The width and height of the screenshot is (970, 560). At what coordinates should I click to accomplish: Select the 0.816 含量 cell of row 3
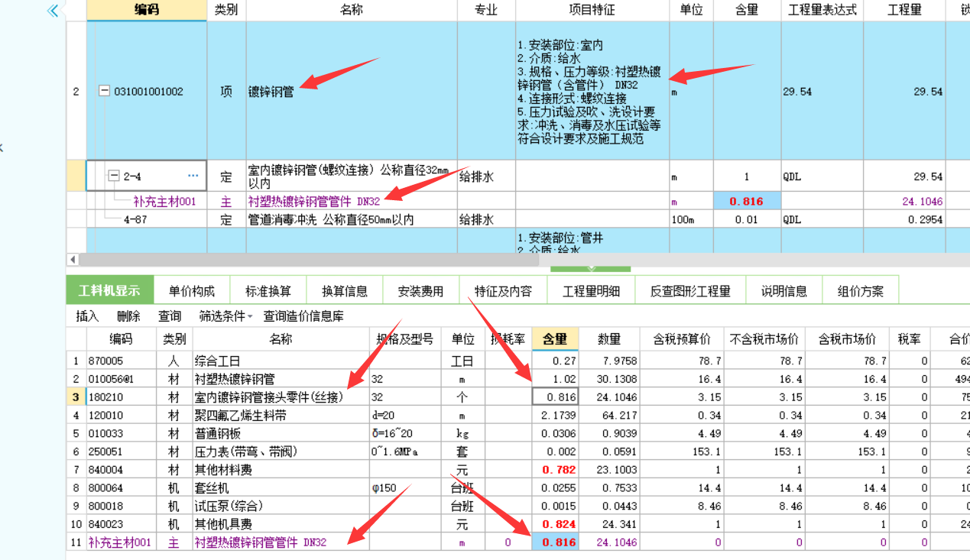pos(555,397)
